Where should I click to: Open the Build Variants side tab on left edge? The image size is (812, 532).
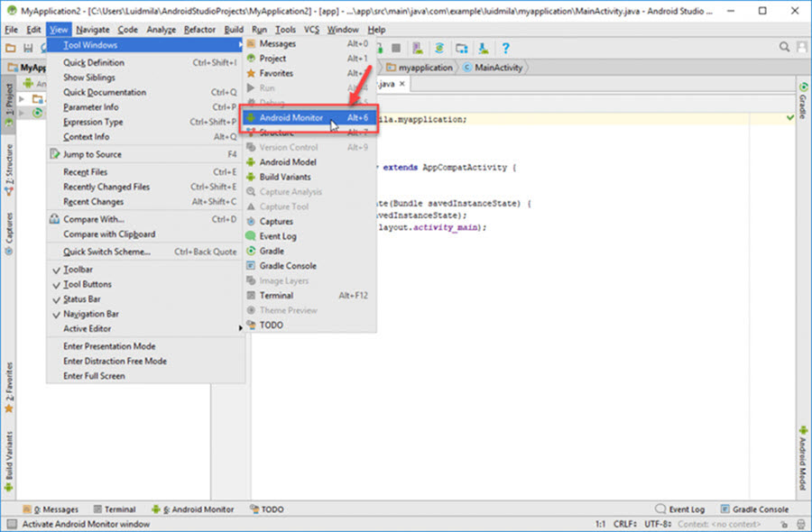click(8, 462)
